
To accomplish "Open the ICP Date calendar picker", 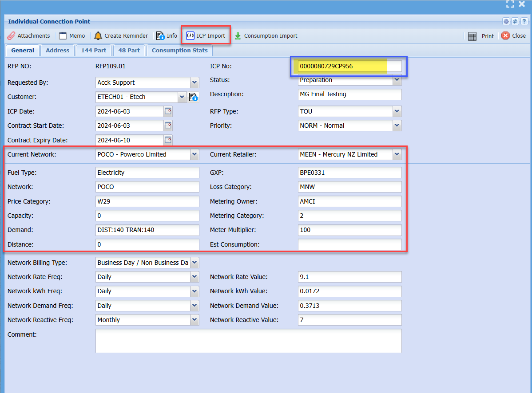I will pyautogui.click(x=168, y=111).
